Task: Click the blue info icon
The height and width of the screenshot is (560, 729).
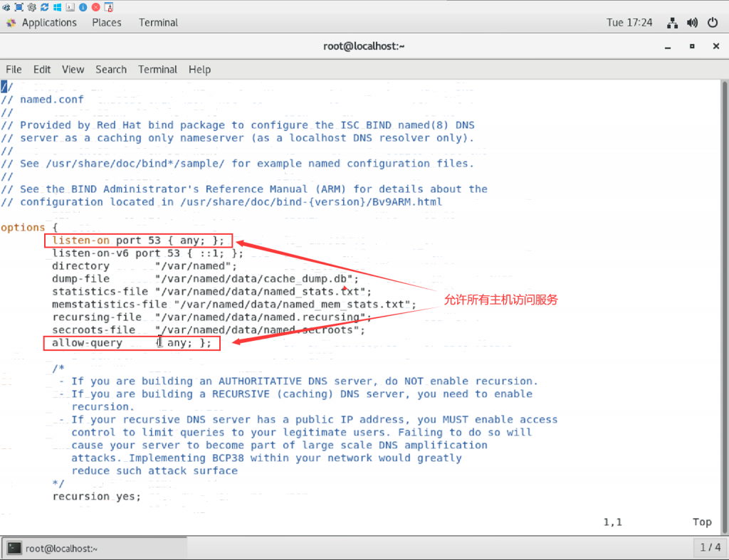Action: coord(83,7)
